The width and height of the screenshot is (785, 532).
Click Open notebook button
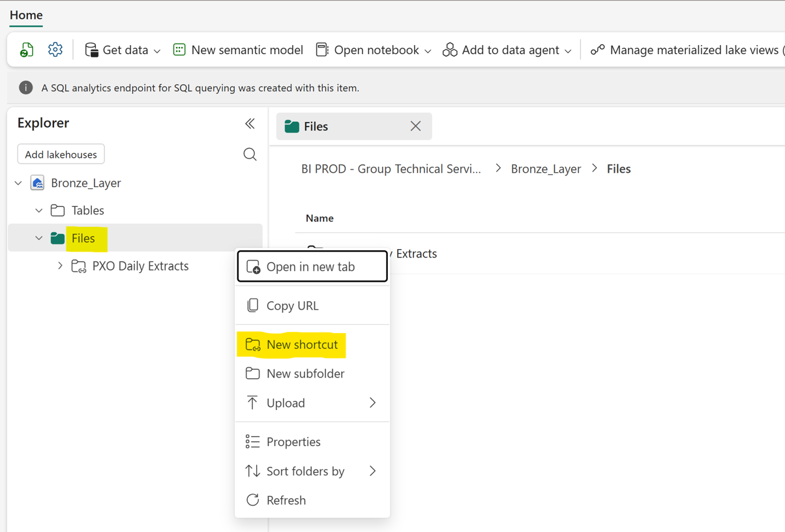click(374, 50)
